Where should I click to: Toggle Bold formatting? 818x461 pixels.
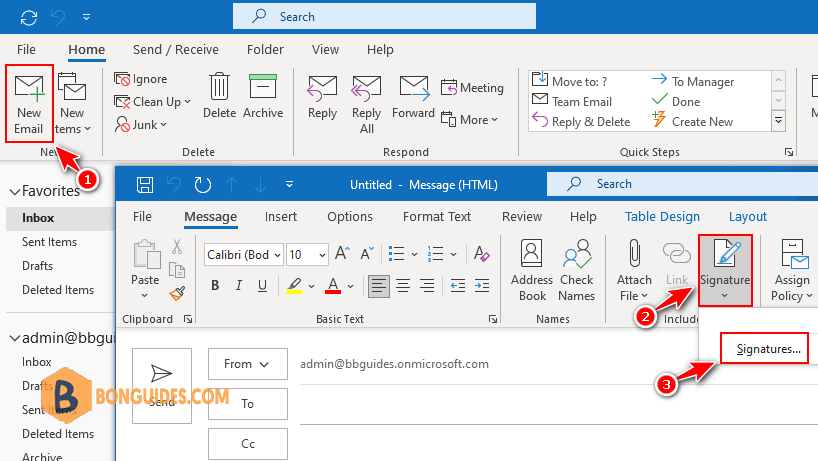(215, 285)
